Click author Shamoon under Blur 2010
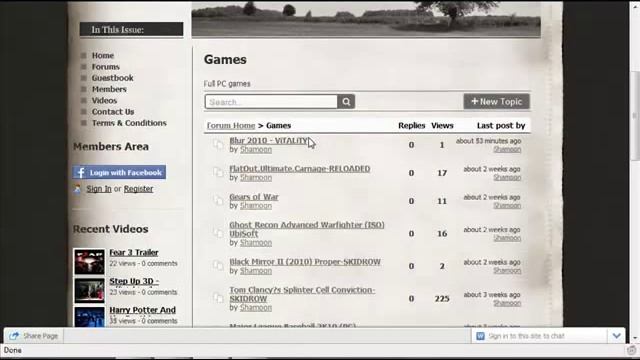 pos(256,150)
